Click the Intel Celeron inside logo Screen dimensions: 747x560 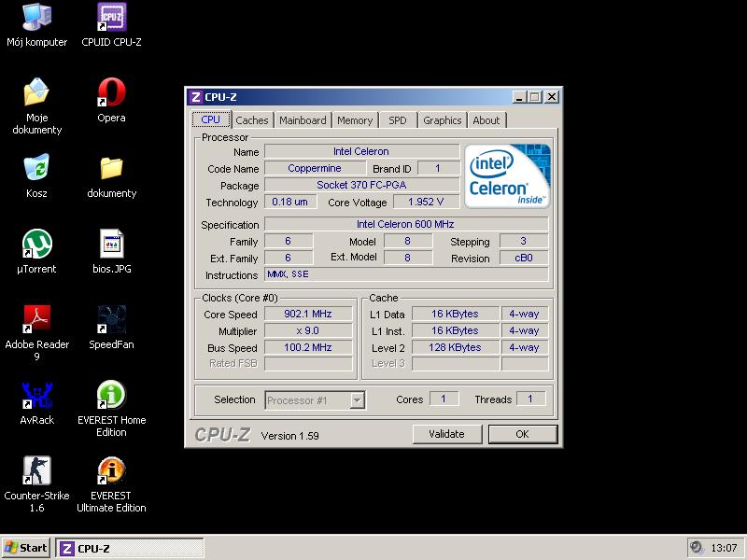pyautogui.click(x=507, y=175)
